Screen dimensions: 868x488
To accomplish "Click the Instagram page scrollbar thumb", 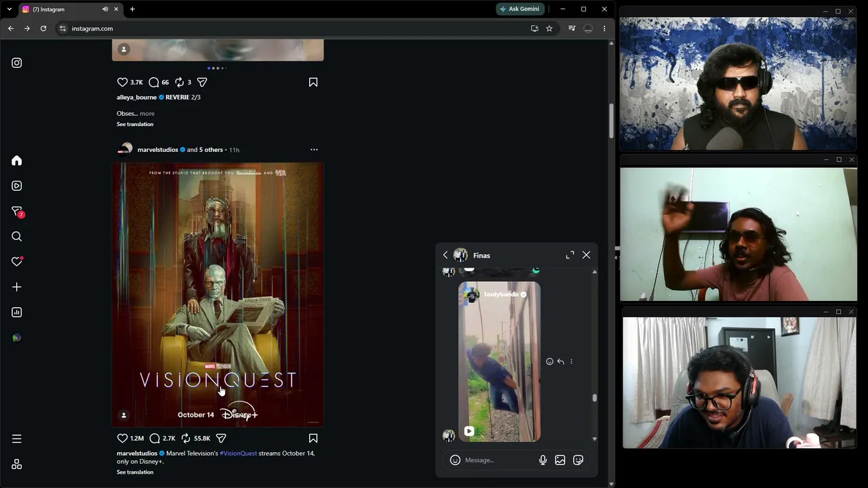I will tap(611, 121).
